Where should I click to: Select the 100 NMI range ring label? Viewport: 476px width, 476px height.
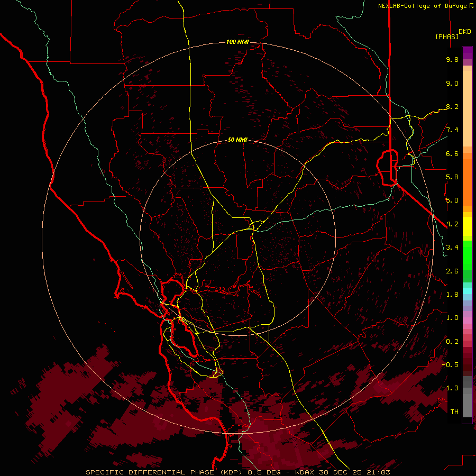[237, 42]
